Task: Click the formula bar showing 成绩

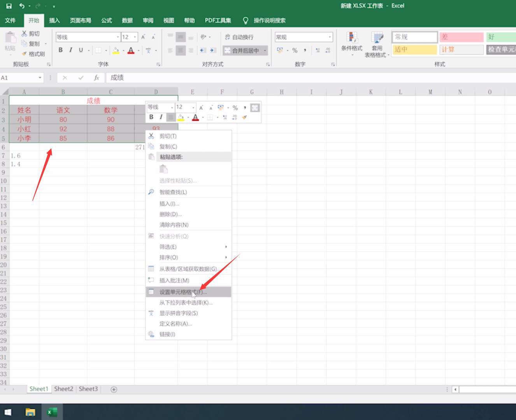Action: (311, 78)
